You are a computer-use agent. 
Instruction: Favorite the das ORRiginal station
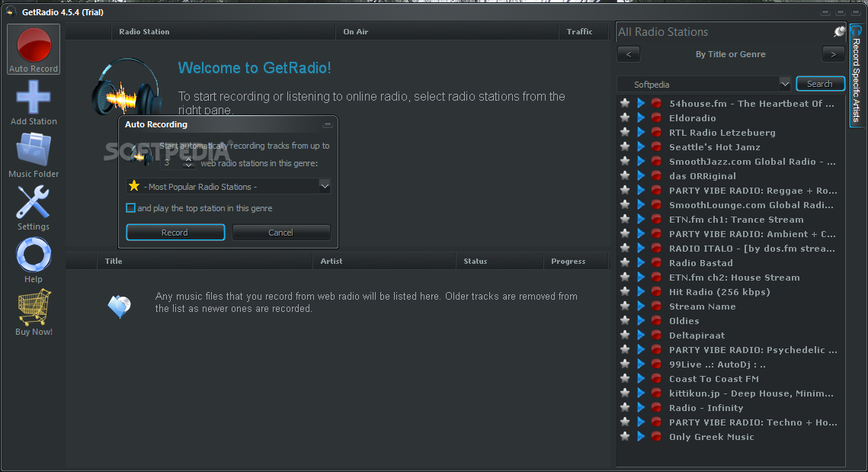625,175
